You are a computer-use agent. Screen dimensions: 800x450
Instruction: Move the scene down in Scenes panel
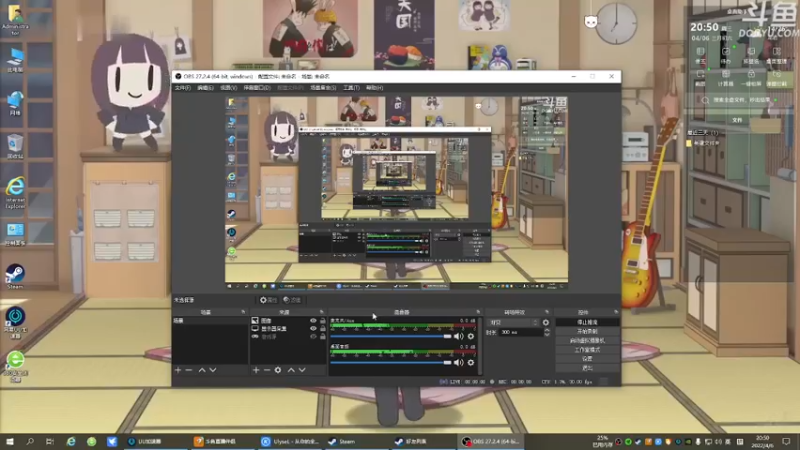point(213,370)
